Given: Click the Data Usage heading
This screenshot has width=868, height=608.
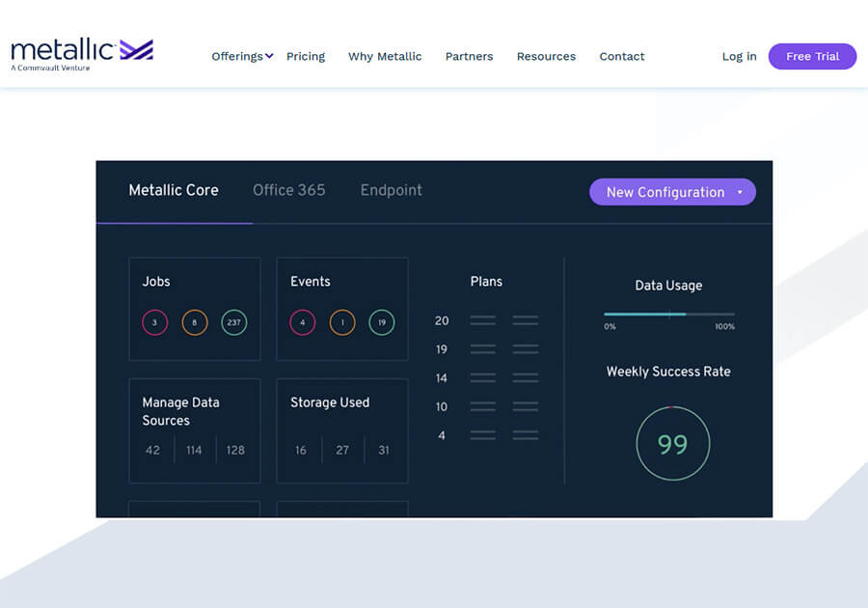Looking at the screenshot, I should click(x=668, y=285).
